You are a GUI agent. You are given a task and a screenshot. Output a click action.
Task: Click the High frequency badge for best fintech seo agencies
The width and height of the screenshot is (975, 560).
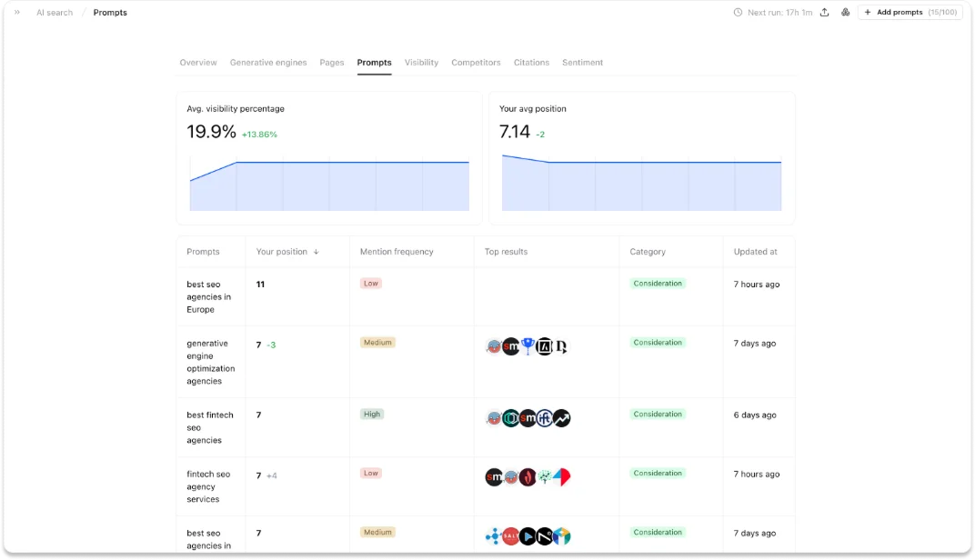pos(372,414)
